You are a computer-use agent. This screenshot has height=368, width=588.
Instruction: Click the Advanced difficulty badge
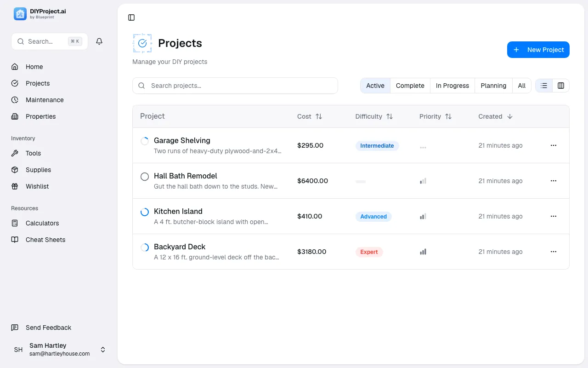pos(373,217)
